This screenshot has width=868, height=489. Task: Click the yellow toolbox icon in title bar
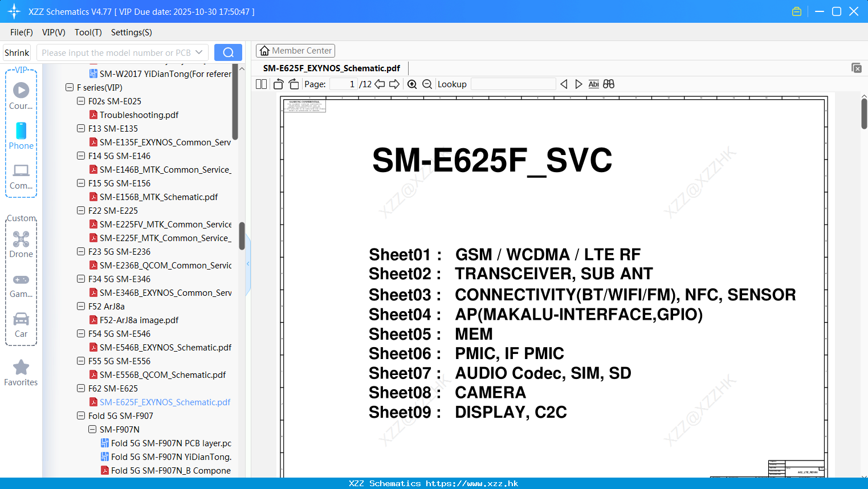(x=797, y=11)
